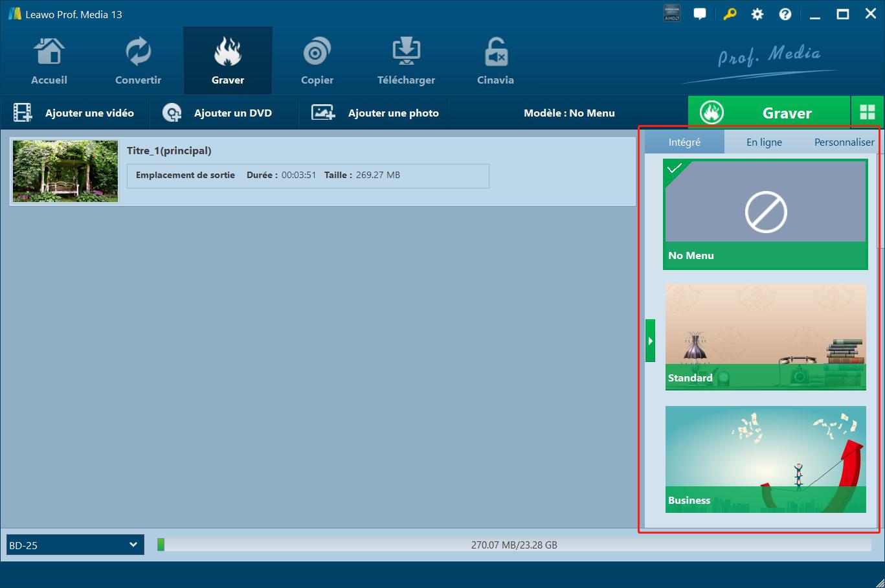Image resolution: width=885 pixels, height=588 pixels.
Task: Click the key registration icon
Action: pos(730,14)
